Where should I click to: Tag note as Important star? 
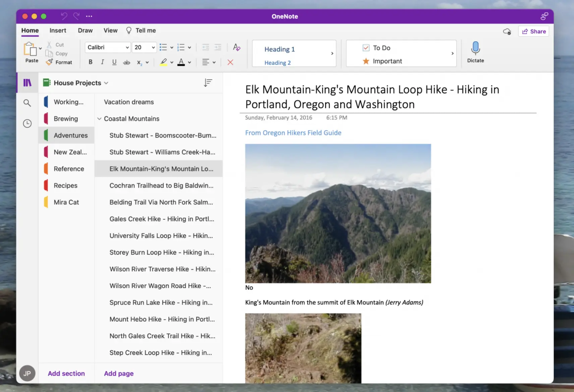382,61
